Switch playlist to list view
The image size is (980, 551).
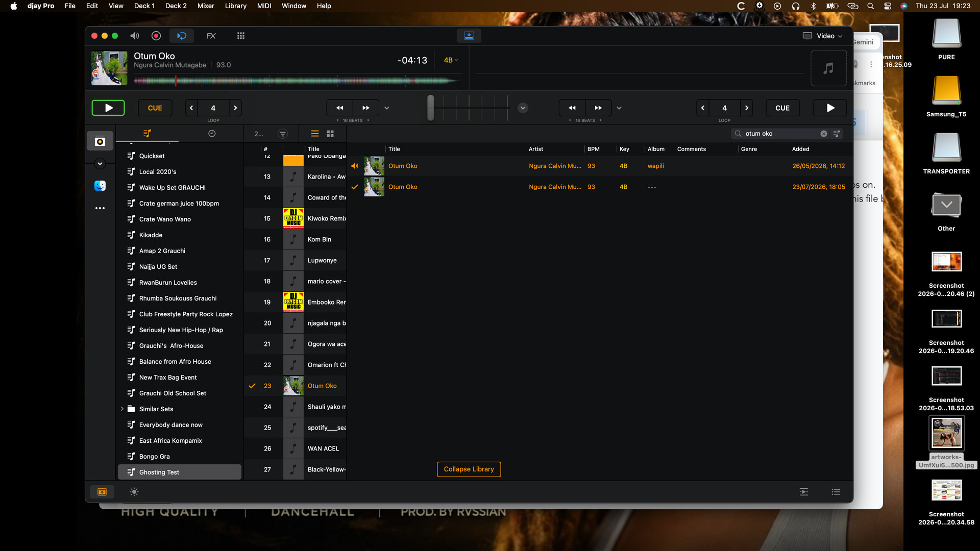[x=315, y=134]
